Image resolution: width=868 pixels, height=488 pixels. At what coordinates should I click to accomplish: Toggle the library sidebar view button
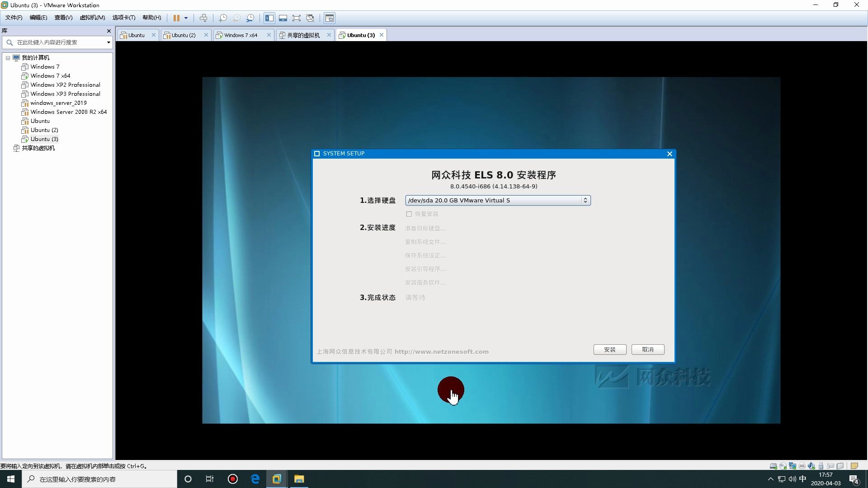click(269, 18)
